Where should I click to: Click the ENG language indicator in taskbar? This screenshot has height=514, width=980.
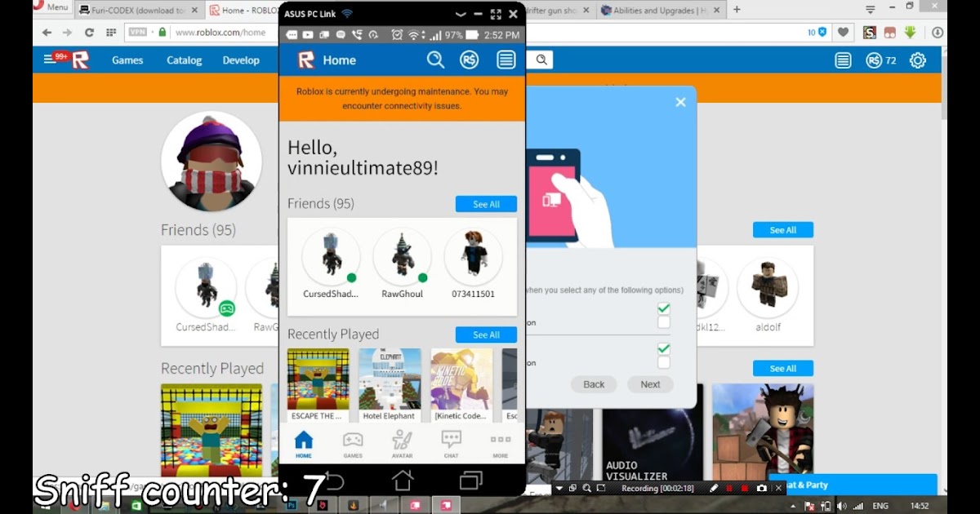pyautogui.click(x=880, y=506)
